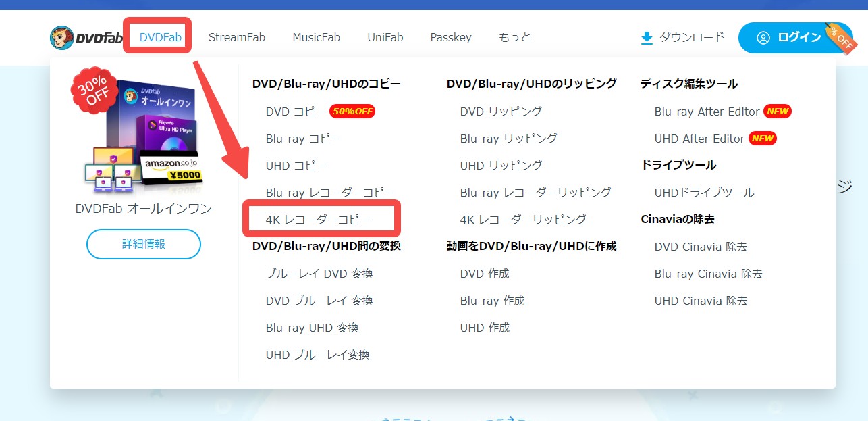Click the DVD/Blu-ray/UHD間の変換 heading

pos(327,246)
